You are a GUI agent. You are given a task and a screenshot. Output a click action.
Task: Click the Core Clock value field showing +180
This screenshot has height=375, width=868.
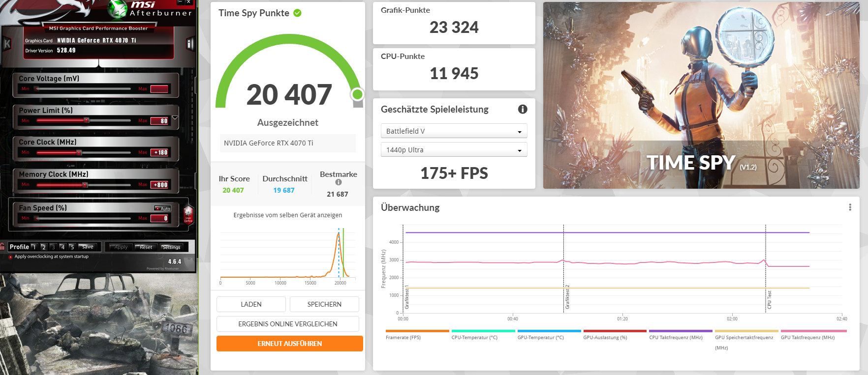coord(160,152)
